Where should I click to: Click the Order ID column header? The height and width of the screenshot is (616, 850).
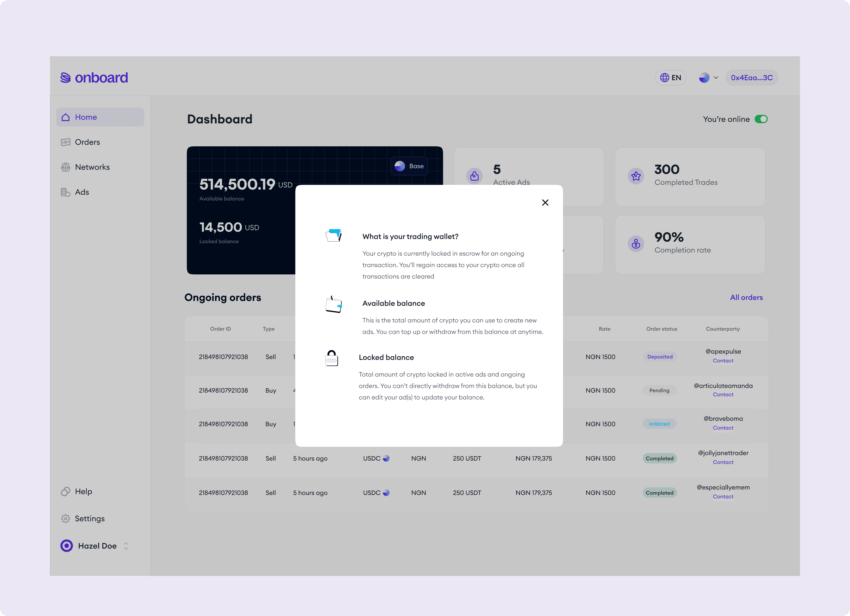(220, 329)
